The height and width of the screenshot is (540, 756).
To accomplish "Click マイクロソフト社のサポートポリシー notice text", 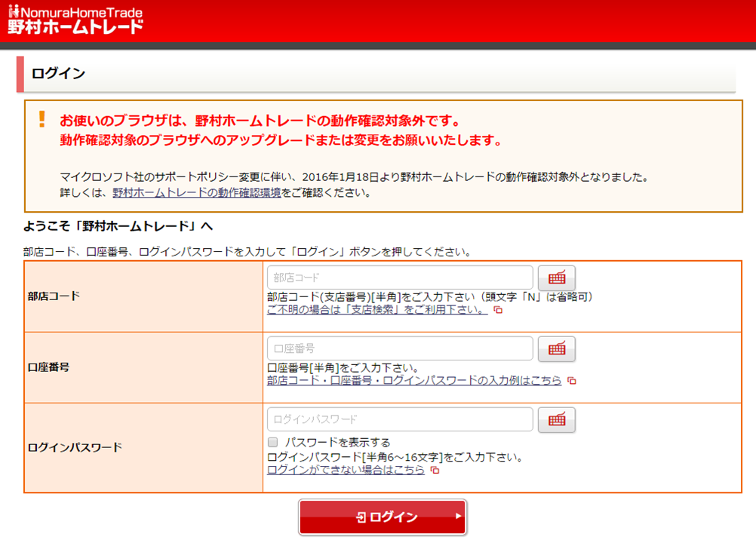I will coord(355,177).
